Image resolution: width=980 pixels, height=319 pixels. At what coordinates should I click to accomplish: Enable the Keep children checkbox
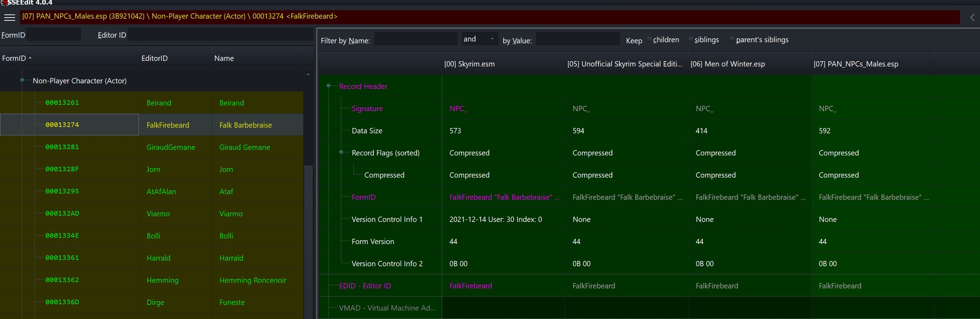tap(649, 39)
